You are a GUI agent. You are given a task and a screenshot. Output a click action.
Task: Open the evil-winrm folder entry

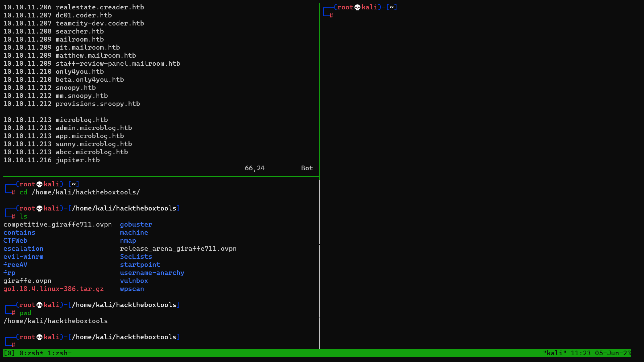coord(23,256)
